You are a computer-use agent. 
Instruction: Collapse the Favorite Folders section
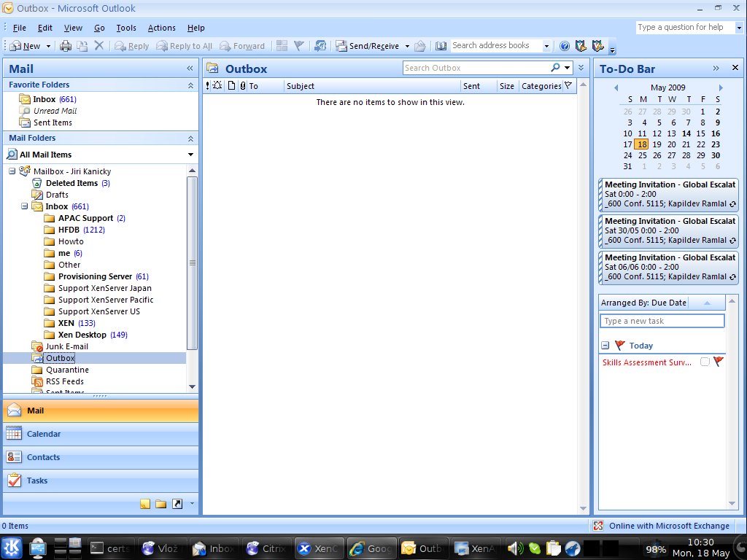tap(190, 85)
